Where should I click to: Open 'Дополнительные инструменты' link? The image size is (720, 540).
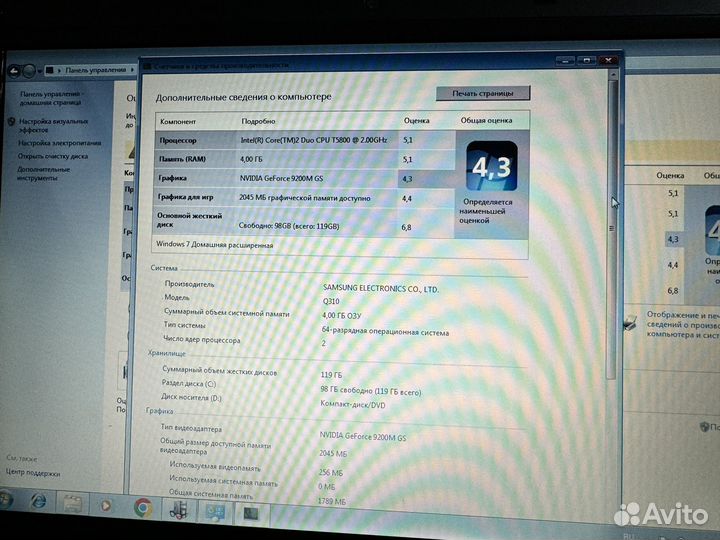point(43,173)
